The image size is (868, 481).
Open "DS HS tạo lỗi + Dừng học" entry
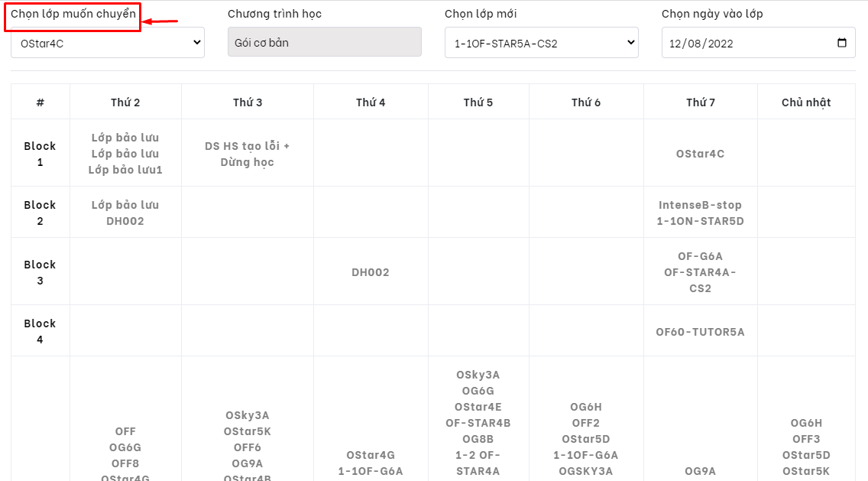tap(248, 154)
